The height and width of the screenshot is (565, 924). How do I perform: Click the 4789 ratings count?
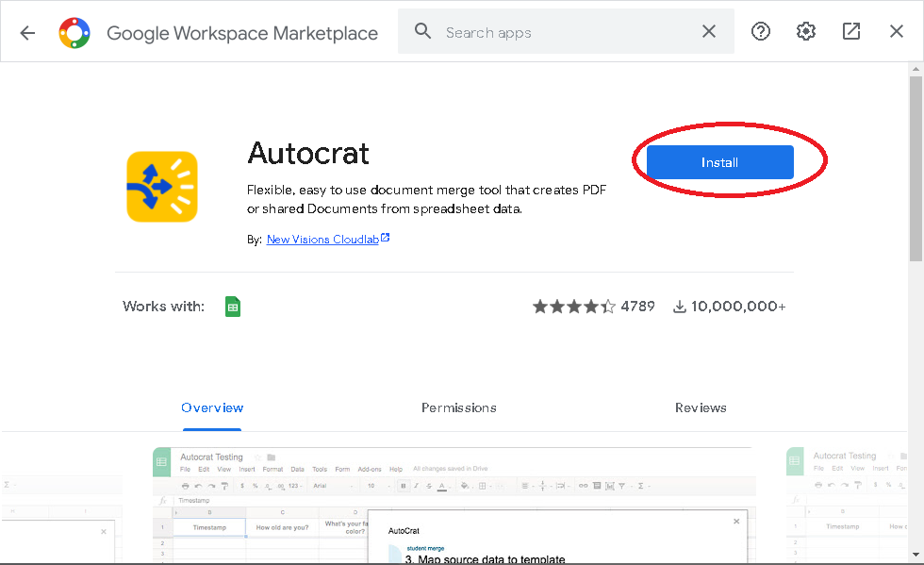click(x=637, y=307)
